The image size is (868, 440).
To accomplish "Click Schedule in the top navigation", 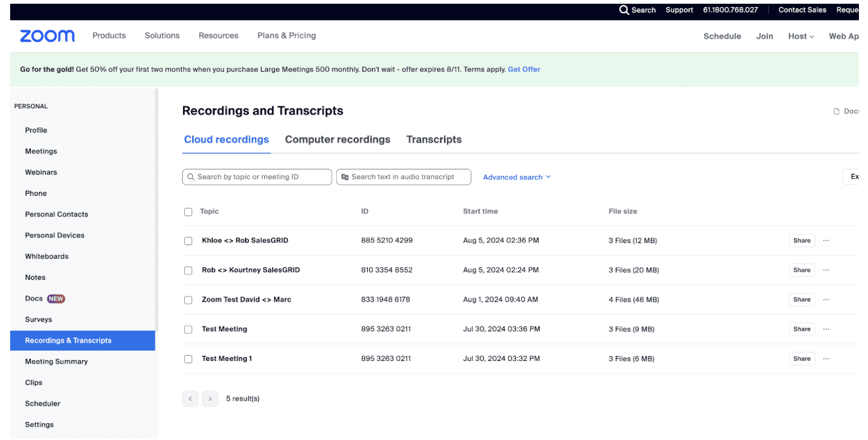I will point(722,36).
